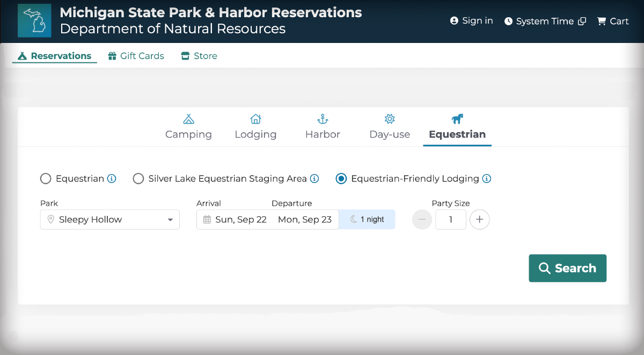Open the Gift Cards page
The width and height of the screenshot is (644, 355).
[136, 56]
